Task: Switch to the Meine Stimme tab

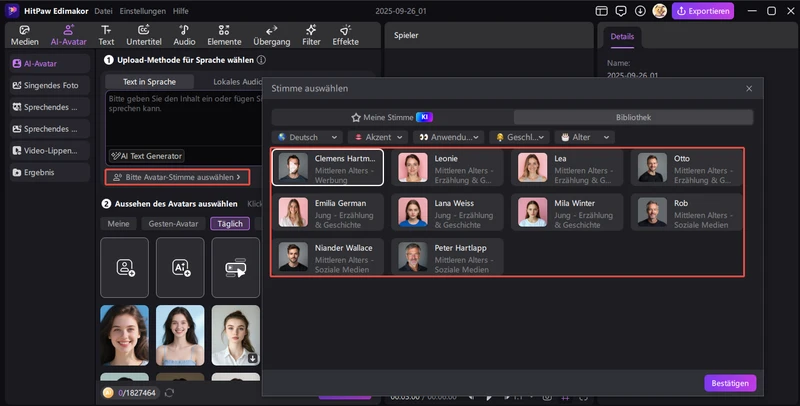Action: point(391,117)
